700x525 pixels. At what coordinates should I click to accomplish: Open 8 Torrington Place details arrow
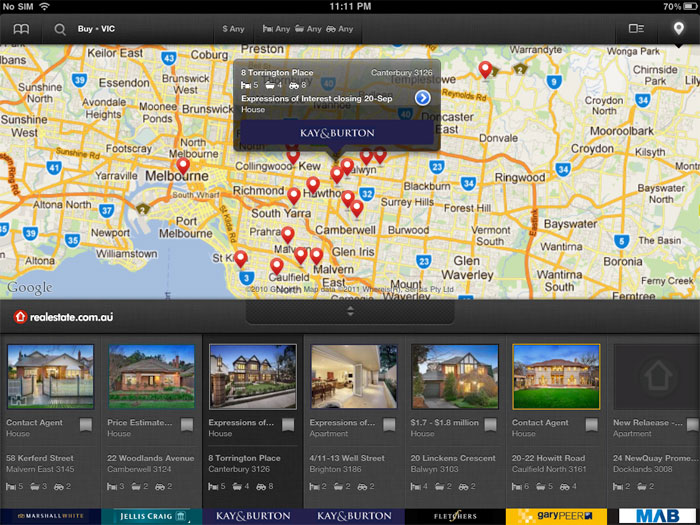click(x=422, y=98)
